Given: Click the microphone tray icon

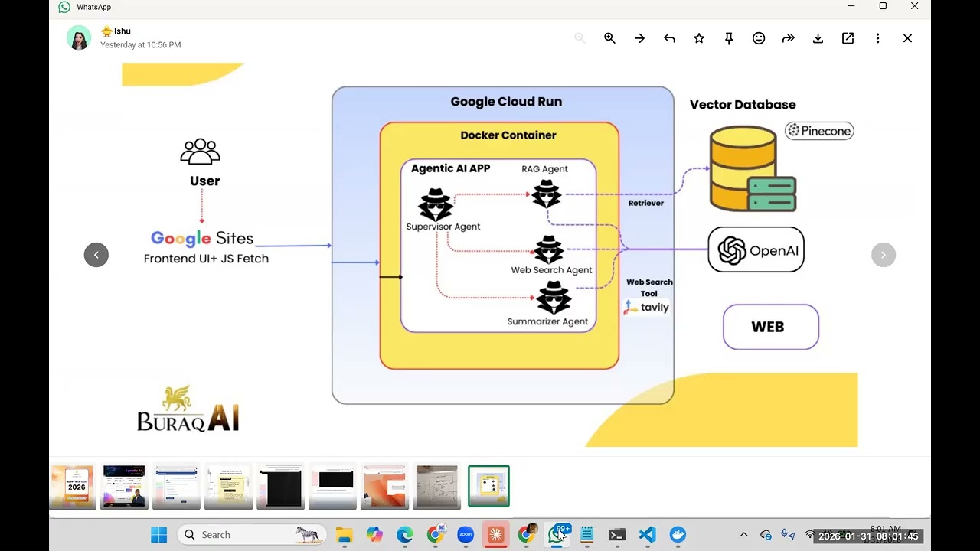Looking at the screenshot, I should pos(788,534).
